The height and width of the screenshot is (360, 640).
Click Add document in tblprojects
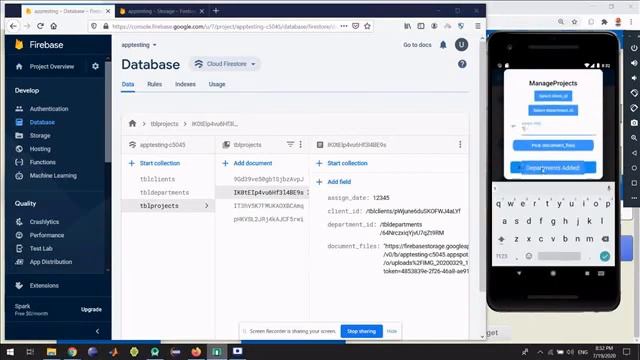pos(247,163)
